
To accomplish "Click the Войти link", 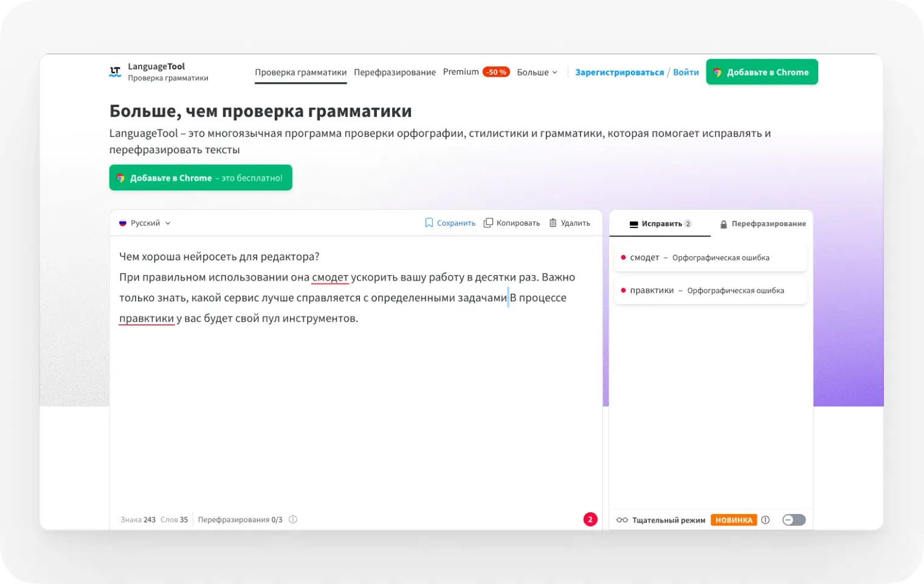I will 686,72.
